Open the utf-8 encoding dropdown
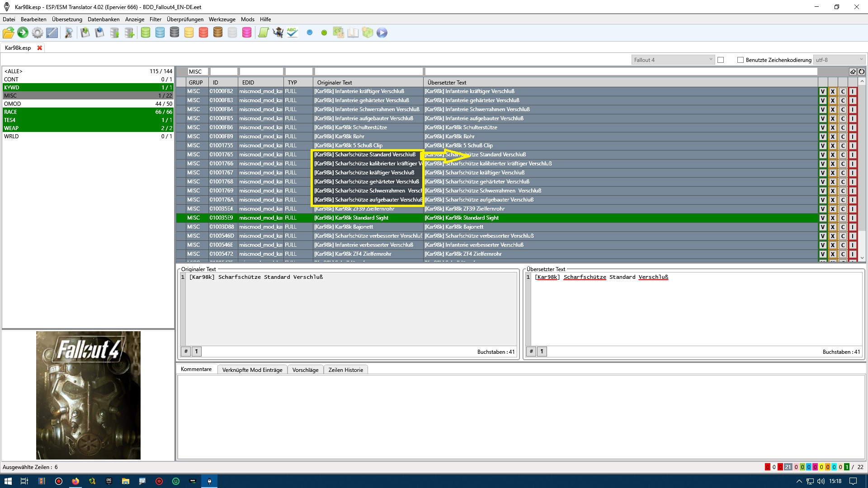868x488 pixels. [x=839, y=60]
